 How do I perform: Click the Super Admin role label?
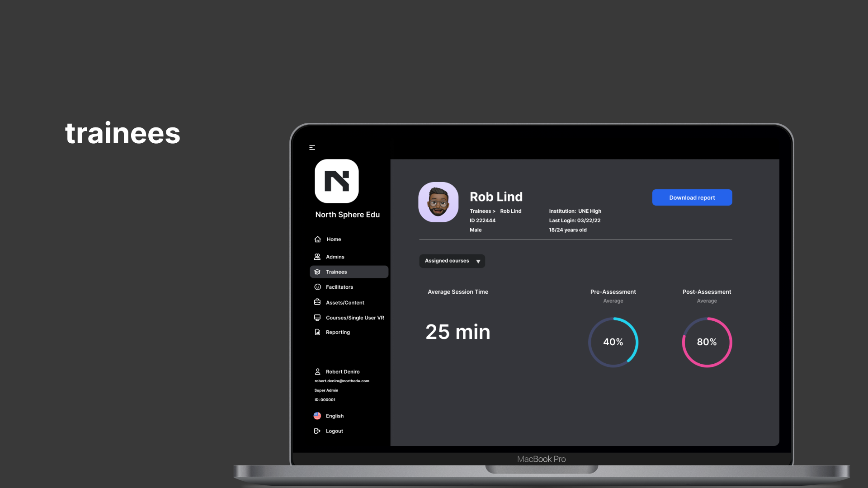tap(326, 390)
